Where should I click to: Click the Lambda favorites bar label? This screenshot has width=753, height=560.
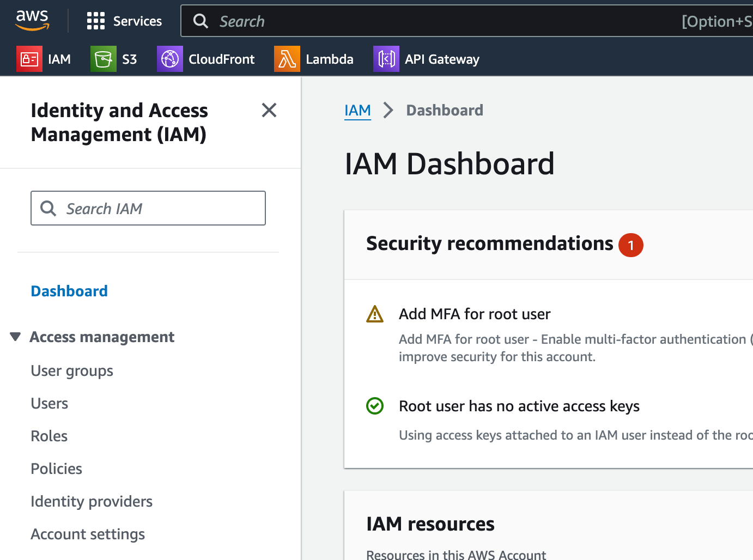pyautogui.click(x=330, y=59)
